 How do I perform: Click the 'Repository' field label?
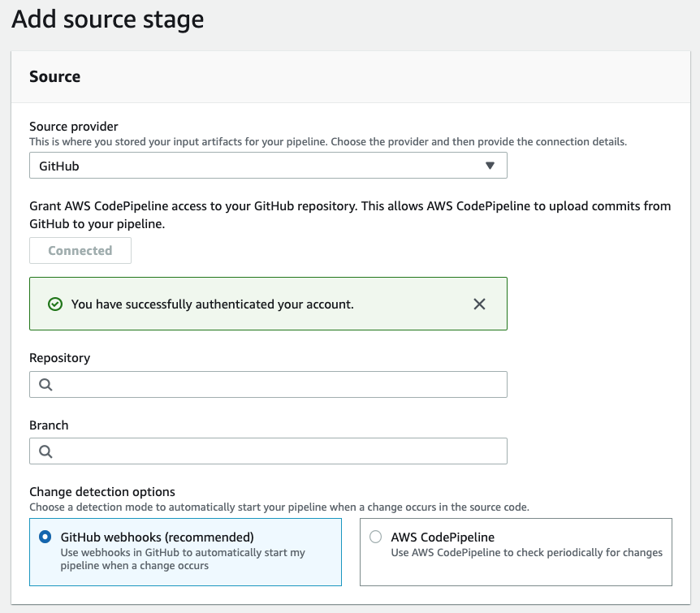(x=59, y=358)
